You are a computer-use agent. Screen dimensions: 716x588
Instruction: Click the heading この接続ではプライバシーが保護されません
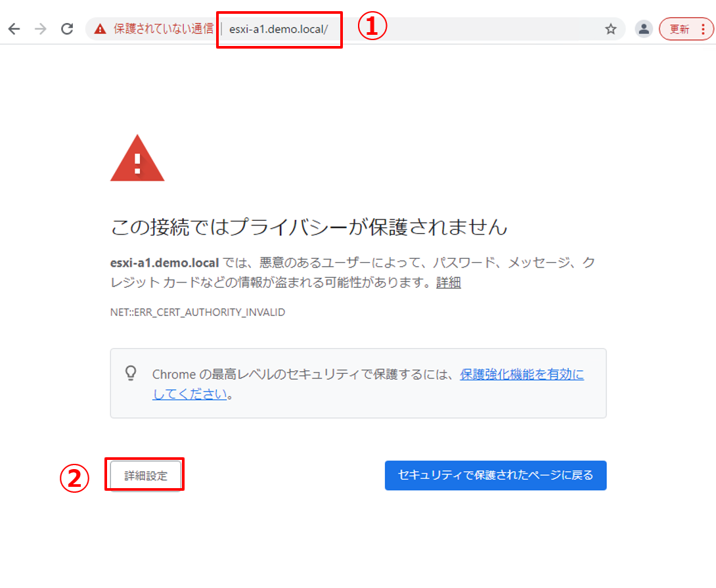pos(309,227)
